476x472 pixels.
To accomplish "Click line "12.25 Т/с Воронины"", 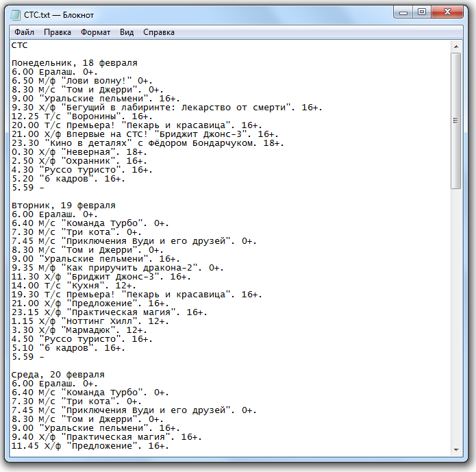I will click(x=82, y=116).
